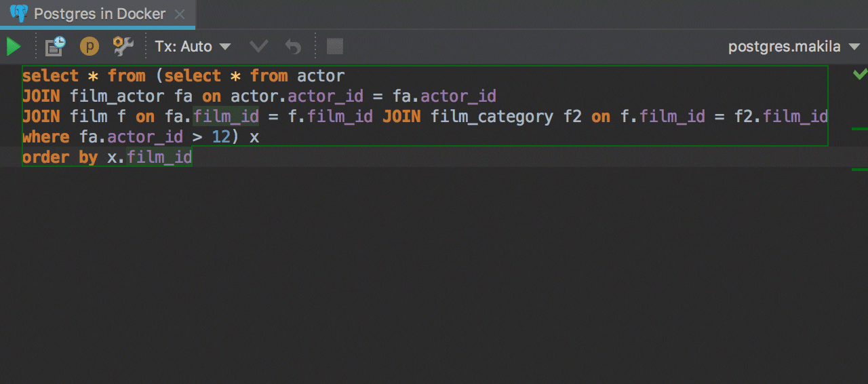
Task: Click the Rollback arrow icon
Action: coord(293,47)
